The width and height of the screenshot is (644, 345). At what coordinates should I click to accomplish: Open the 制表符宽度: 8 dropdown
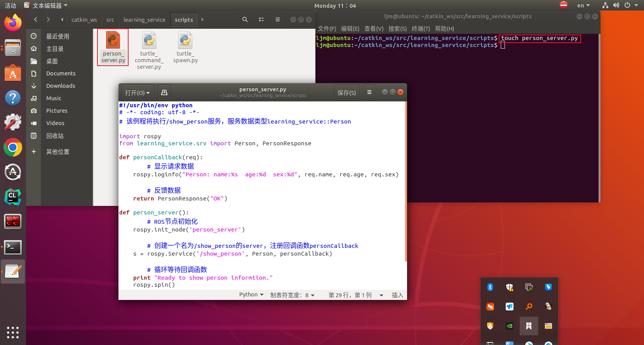tap(292, 295)
